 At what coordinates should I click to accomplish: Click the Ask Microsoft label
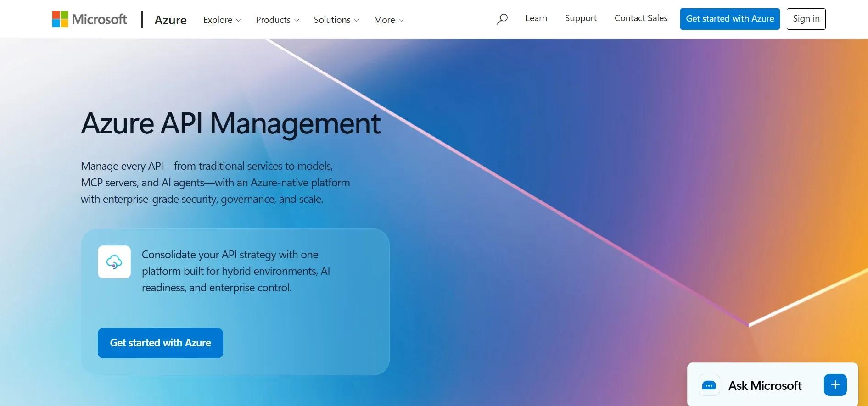pos(765,386)
